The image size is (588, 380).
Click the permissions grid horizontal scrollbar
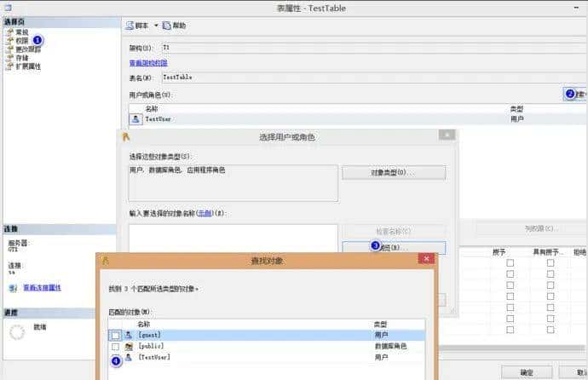pos(511,348)
